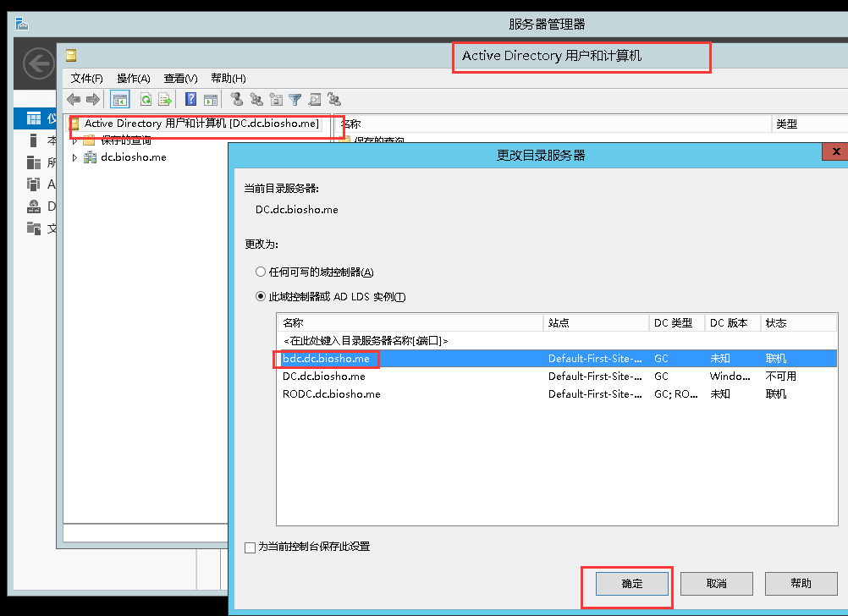Click the add-to-group toolbar icon
The width and height of the screenshot is (848, 616).
[x=334, y=100]
